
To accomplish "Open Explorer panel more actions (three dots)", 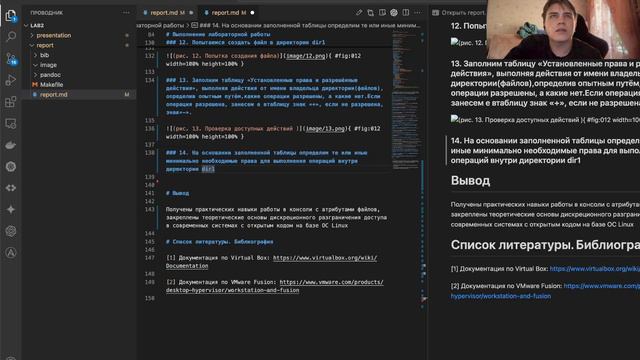I will (x=126, y=13).
